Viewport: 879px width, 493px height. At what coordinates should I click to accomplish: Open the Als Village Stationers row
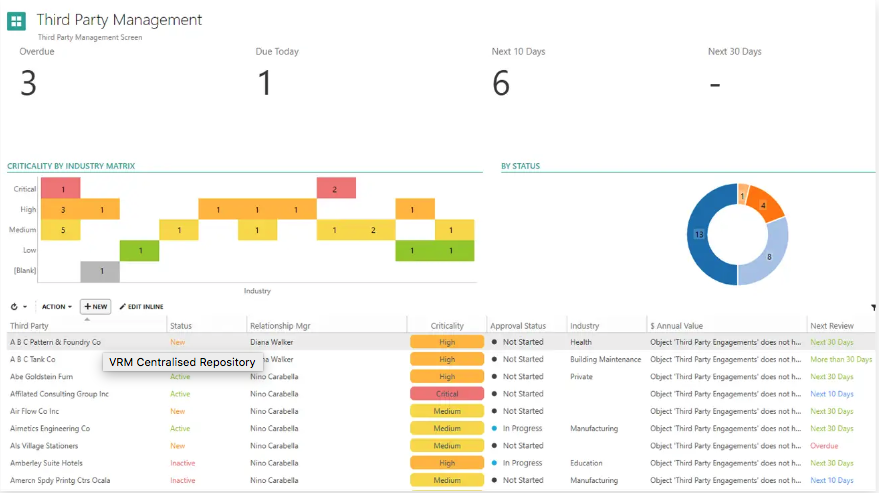(x=440, y=446)
